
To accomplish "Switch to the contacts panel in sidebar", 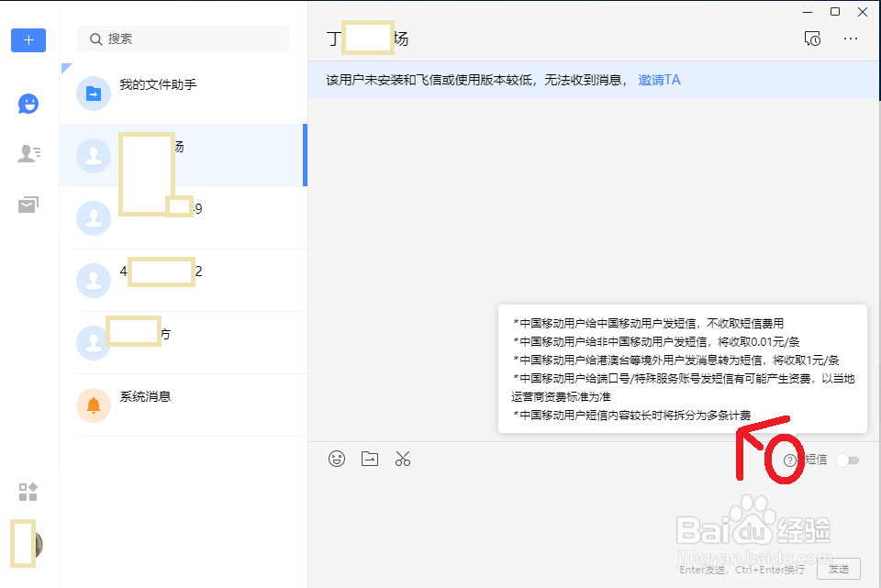I will click(x=28, y=153).
